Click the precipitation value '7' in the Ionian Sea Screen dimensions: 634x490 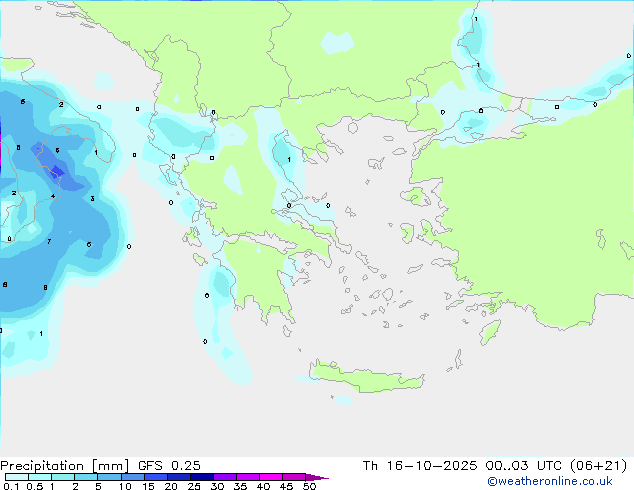click(x=49, y=241)
